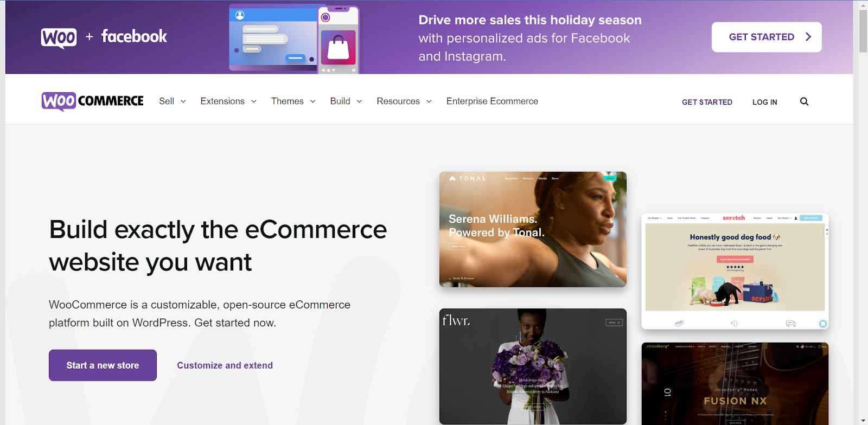Go to Enterprise Ecommerce page

pos(492,101)
